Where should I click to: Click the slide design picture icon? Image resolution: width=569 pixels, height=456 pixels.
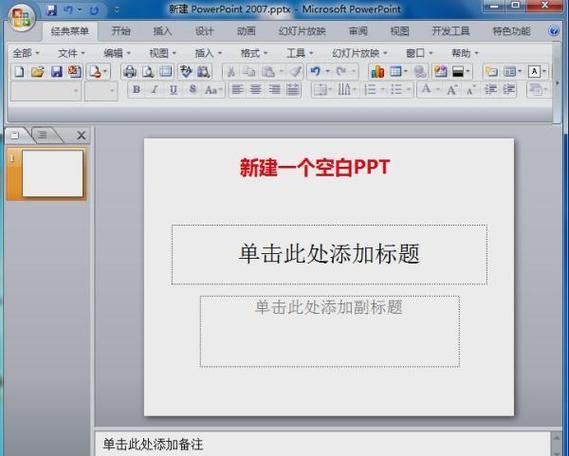point(440,71)
